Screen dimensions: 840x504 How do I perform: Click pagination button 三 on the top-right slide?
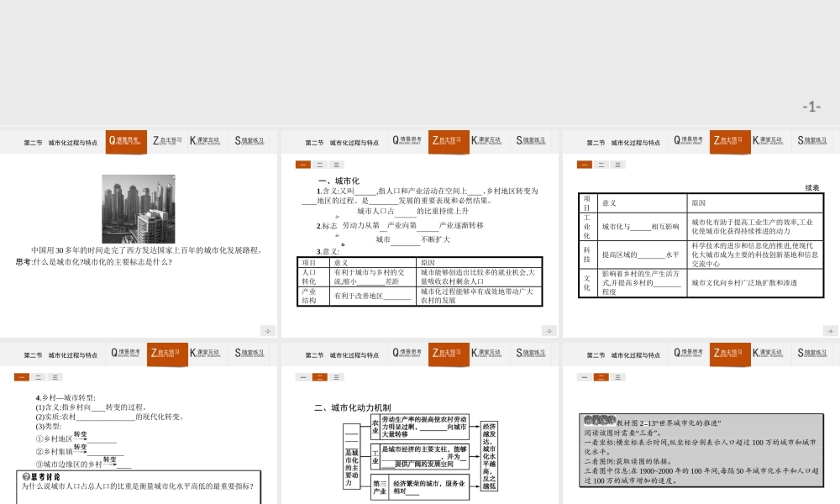click(618, 164)
